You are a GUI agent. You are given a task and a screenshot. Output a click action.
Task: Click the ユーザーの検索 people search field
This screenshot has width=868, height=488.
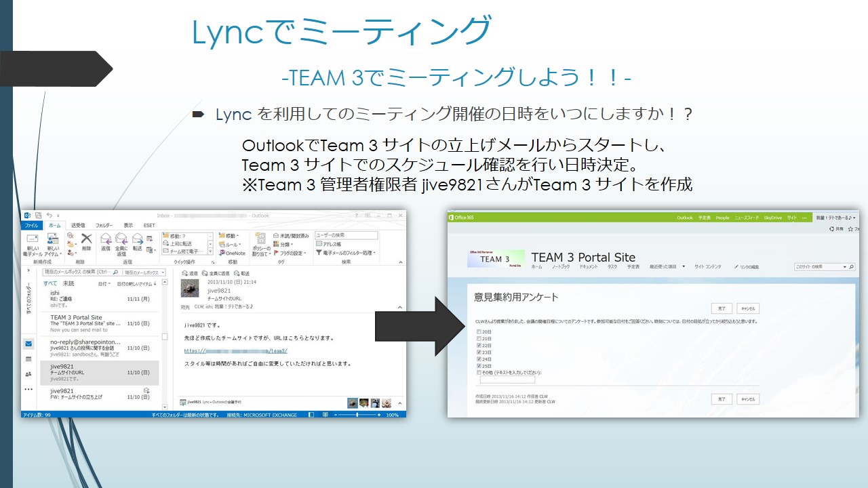coord(346,236)
